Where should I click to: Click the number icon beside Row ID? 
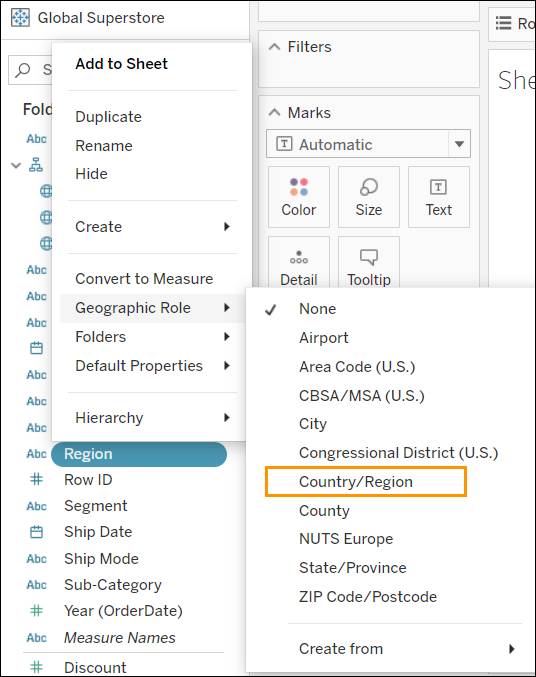pos(36,479)
